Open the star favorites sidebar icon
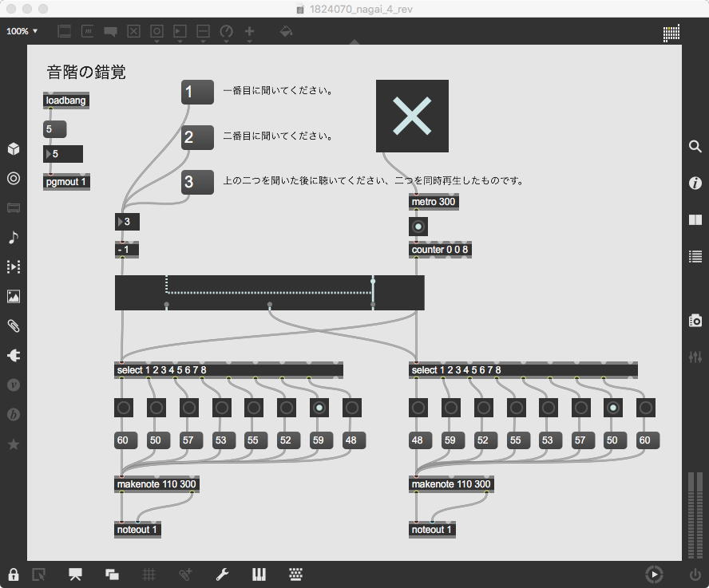The width and height of the screenshot is (709, 588). (14, 444)
